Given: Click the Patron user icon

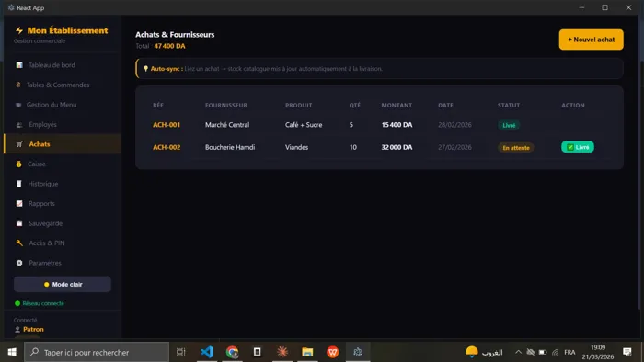Looking at the screenshot, I should click(17, 329).
